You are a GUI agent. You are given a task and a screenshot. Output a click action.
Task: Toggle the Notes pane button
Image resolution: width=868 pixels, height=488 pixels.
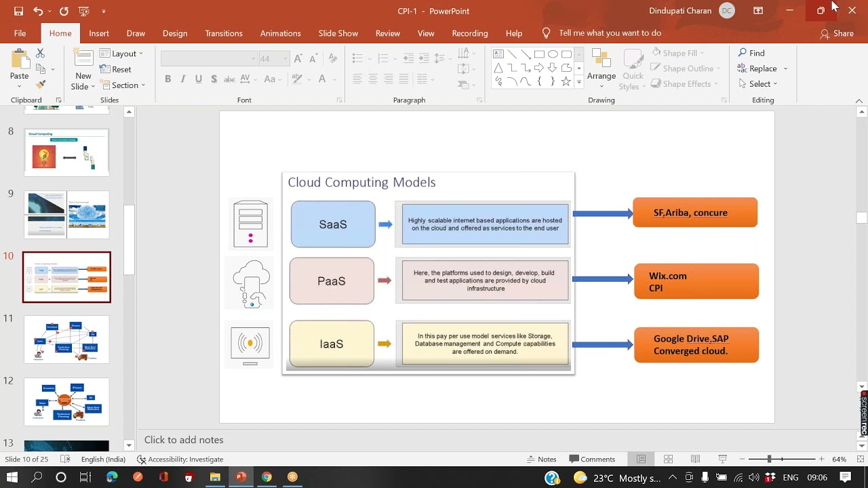(542, 459)
